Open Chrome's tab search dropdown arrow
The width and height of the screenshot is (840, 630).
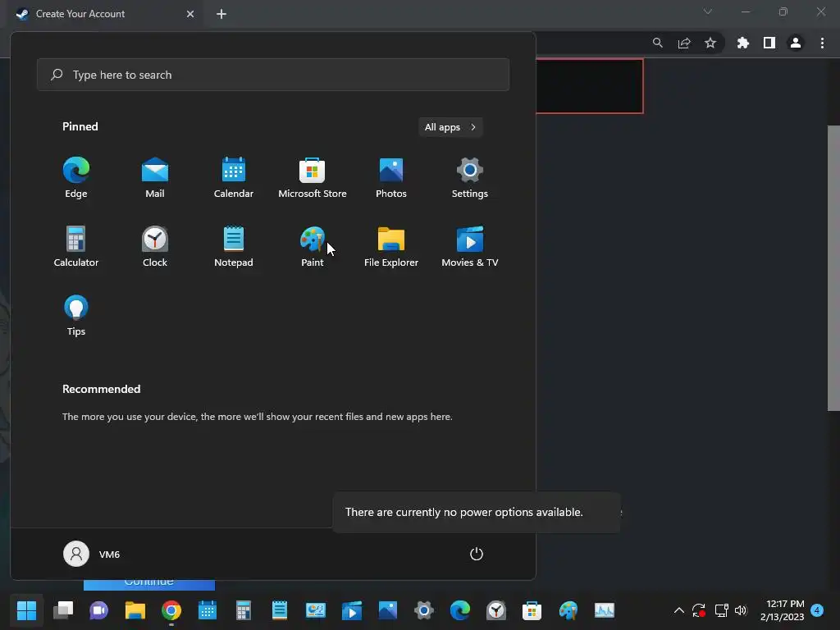708,11
